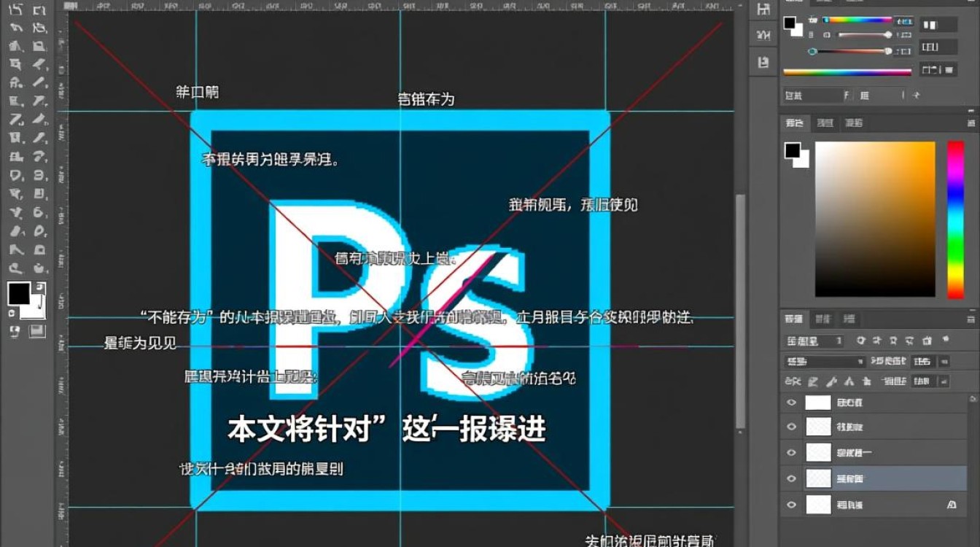The width and height of the screenshot is (980, 547).
Task: Open the layer filter kind dropdown
Action: coord(814,341)
